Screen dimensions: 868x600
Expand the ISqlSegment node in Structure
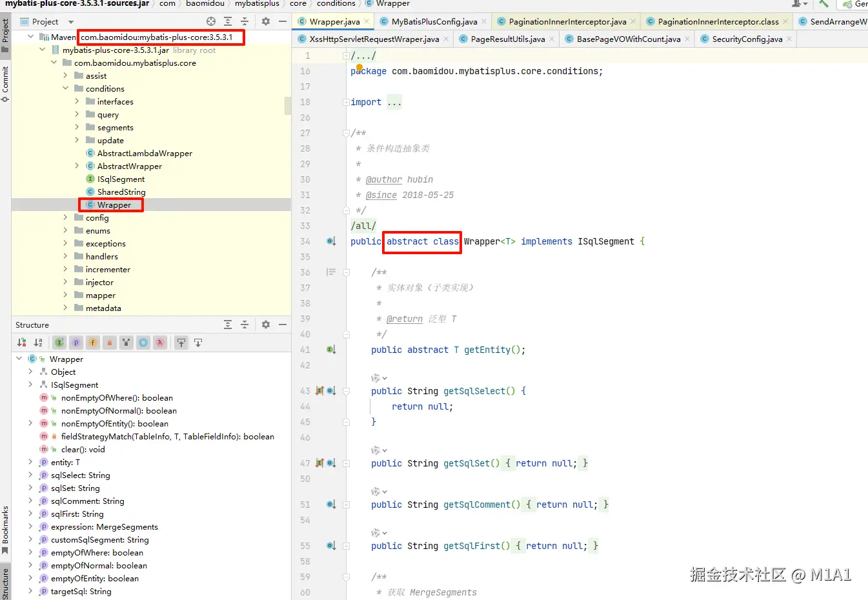30,385
